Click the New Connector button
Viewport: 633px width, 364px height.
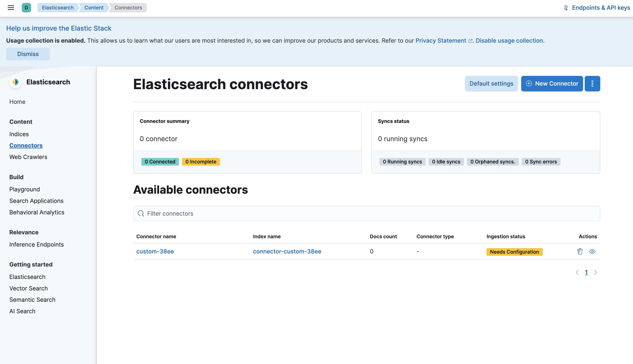(552, 83)
